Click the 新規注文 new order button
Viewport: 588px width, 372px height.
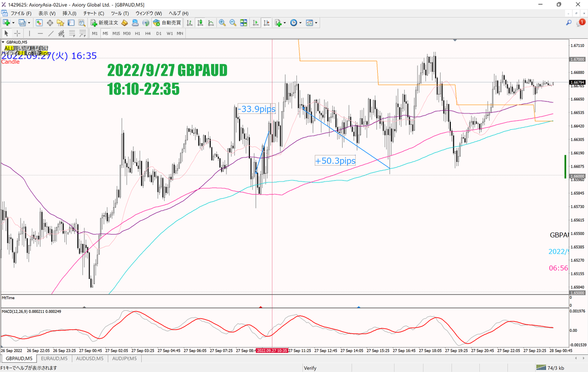(104, 23)
